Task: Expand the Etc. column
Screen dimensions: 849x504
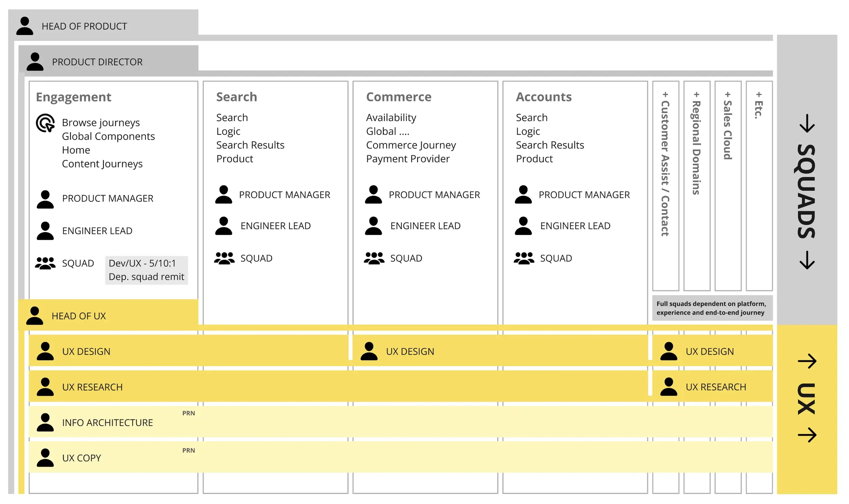Action: [759, 95]
